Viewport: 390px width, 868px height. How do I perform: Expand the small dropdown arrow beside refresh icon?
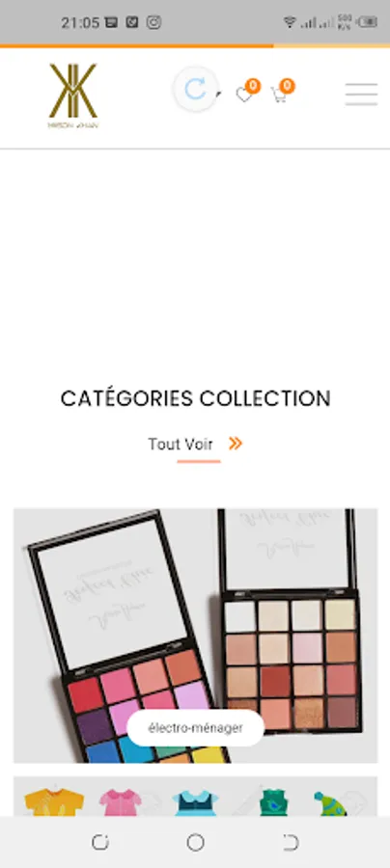click(219, 94)
